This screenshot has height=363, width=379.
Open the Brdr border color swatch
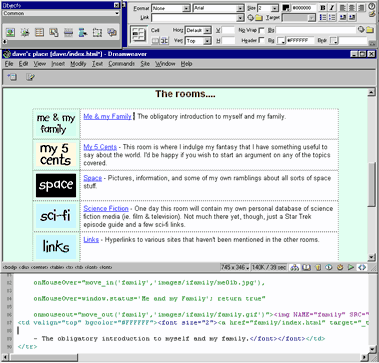(333, 41)
